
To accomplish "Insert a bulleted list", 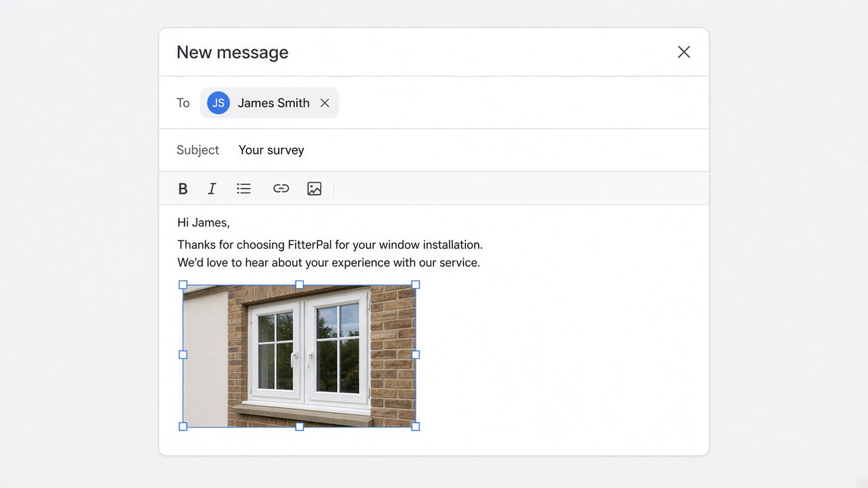I will pyautogui.click(x=244, y=189).
